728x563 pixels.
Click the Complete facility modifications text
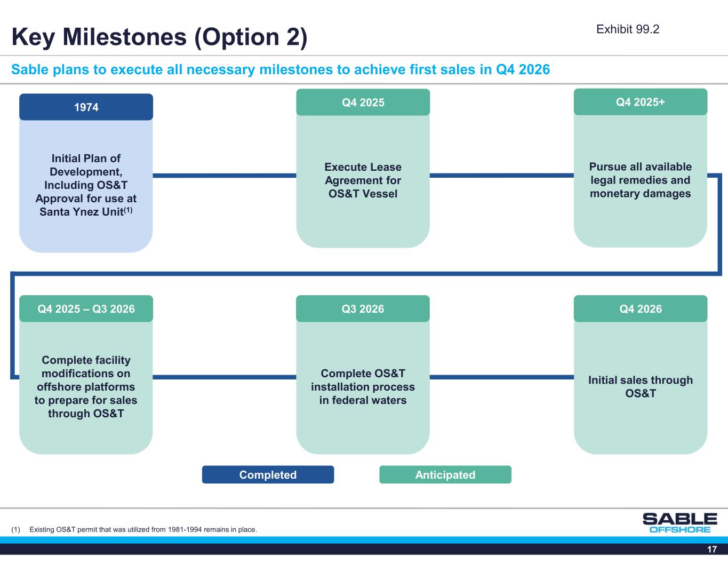[86, 386]
